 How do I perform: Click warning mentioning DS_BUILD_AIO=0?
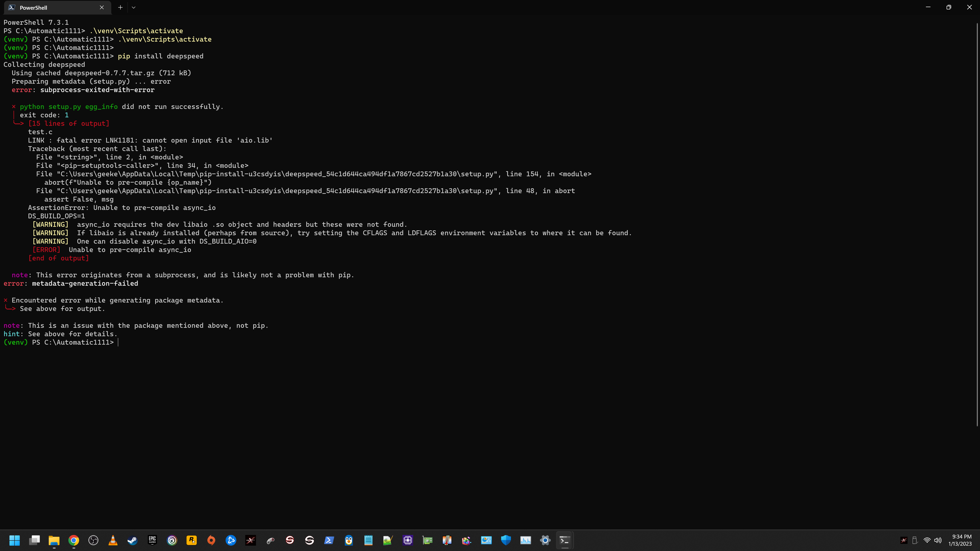click(x=144, y=242)
